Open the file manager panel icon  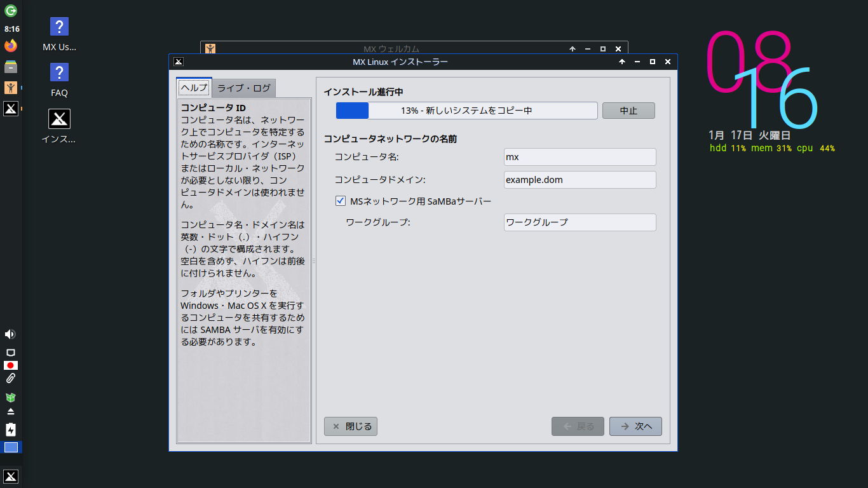coord(11,67)
